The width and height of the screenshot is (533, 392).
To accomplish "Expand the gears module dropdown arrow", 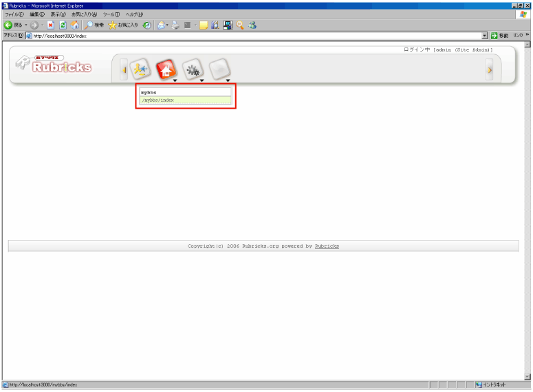I will point(202,80).
